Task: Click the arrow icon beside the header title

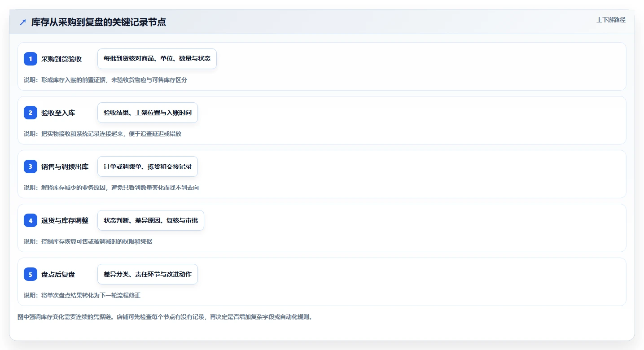Action: (23, 22)
